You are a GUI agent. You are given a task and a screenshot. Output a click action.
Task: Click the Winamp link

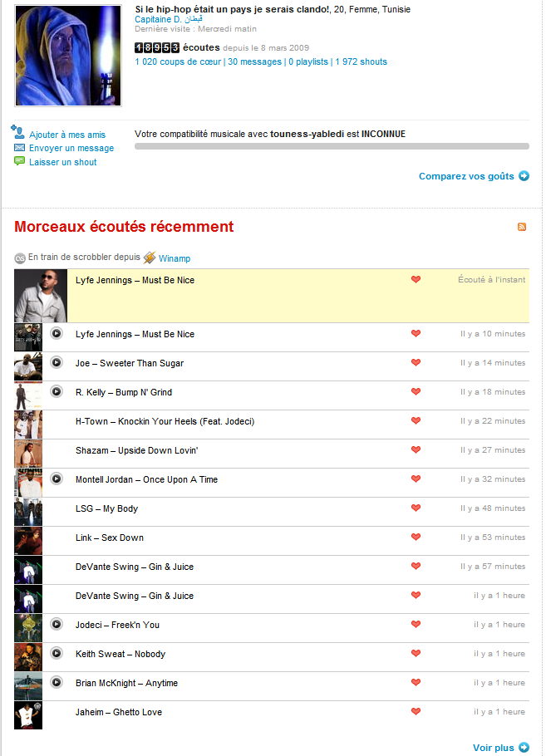coord(175,258)
